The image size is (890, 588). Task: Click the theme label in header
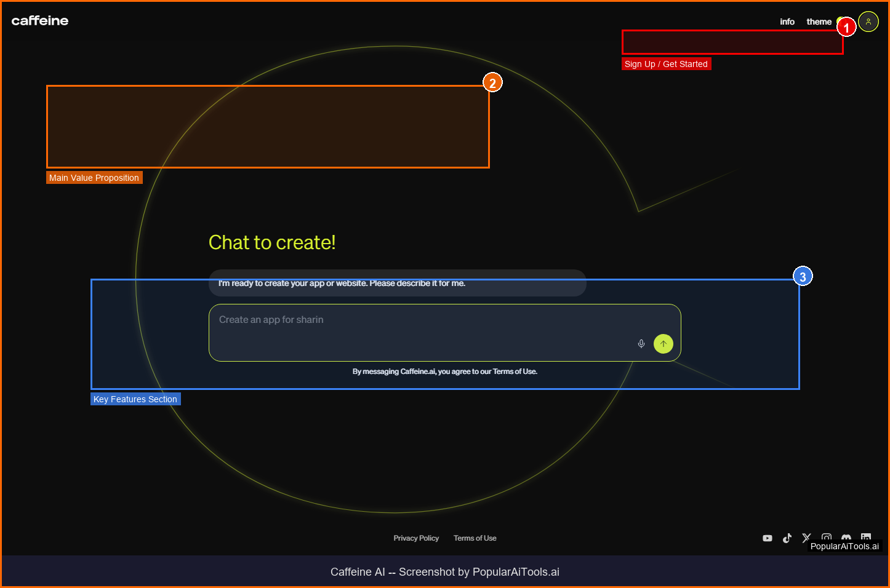click(x=819, y=22)
